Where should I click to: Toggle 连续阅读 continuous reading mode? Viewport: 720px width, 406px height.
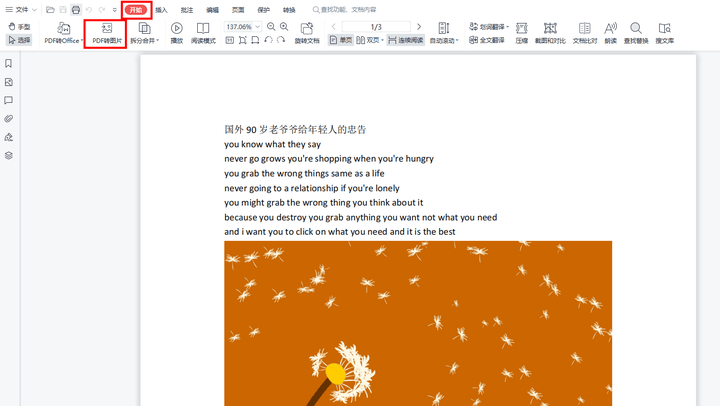pos(404,41)
